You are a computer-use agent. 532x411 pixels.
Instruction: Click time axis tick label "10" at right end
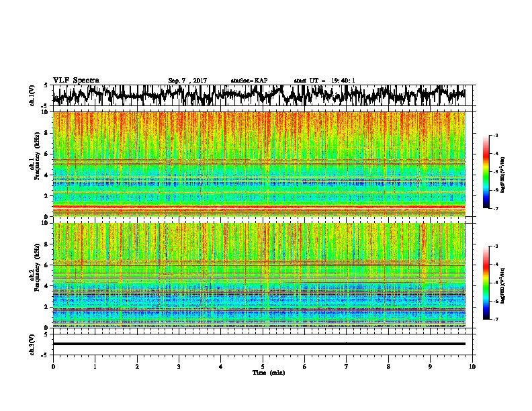coord(472,367)
